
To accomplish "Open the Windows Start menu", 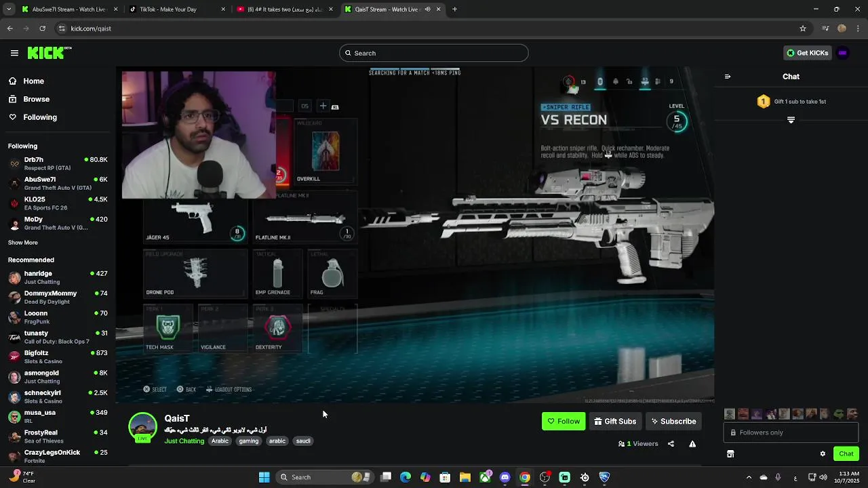I will point(264,477).
